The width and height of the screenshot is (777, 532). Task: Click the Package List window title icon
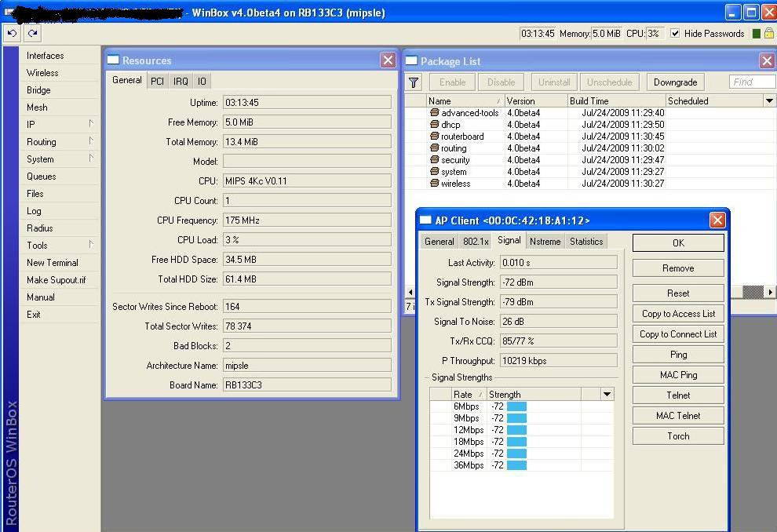point(411,60)
